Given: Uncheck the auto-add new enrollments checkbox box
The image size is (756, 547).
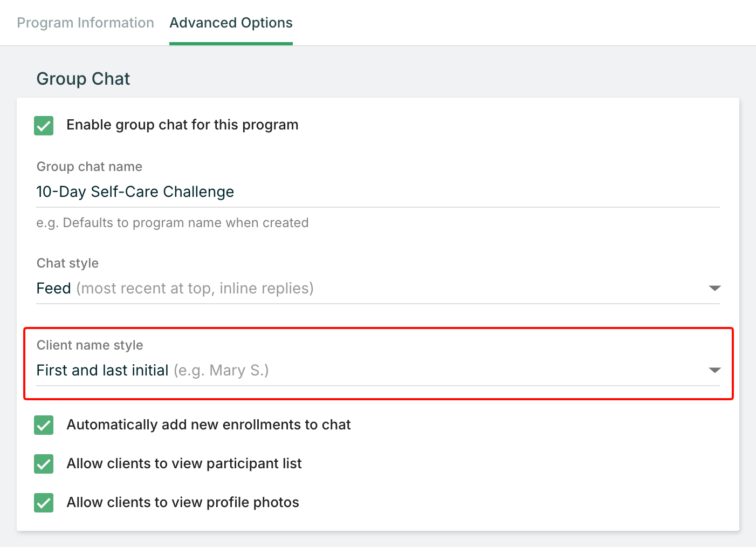Looking at the screenshot, I should point(44,425).
